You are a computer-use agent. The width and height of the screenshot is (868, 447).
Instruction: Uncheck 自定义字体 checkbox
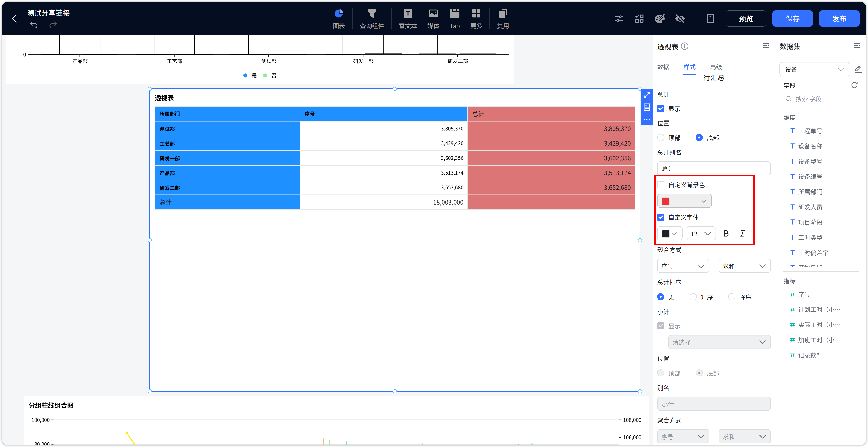(x=661, y=217)
